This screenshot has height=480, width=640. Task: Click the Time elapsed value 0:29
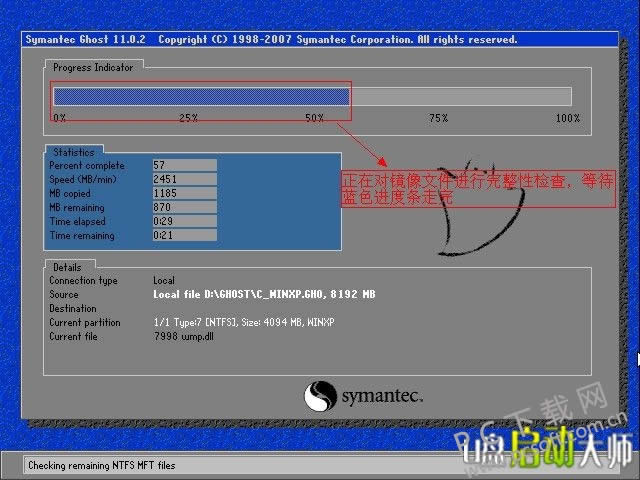point(184,221)
